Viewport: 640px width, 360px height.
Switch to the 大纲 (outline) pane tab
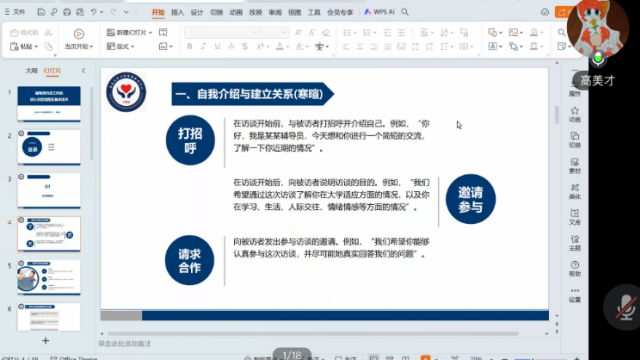(31, 71)
